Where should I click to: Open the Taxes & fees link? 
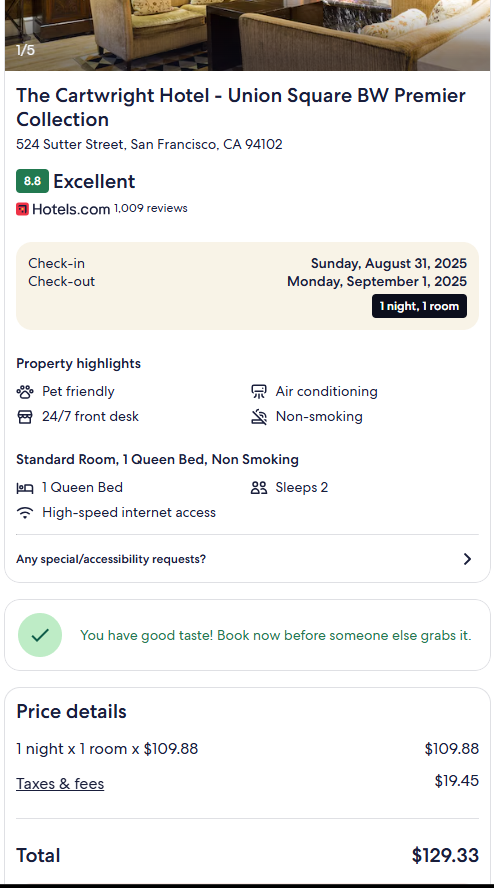click(60, 784)
